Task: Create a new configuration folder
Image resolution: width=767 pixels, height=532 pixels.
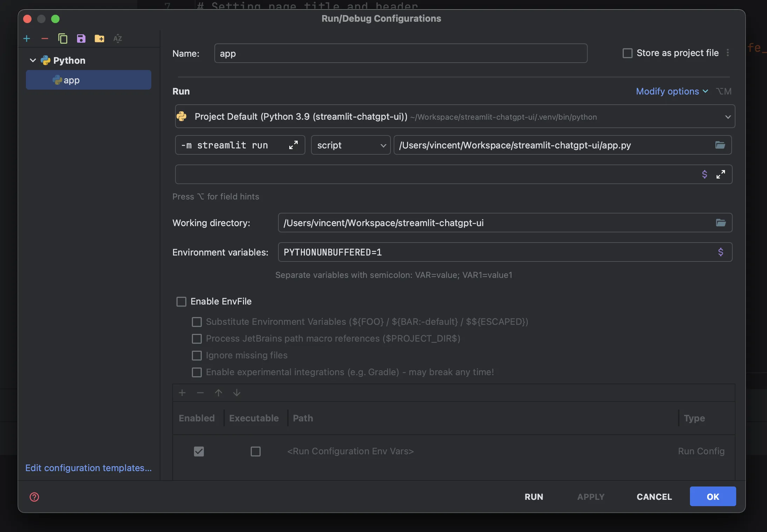Action: [99, 38]
